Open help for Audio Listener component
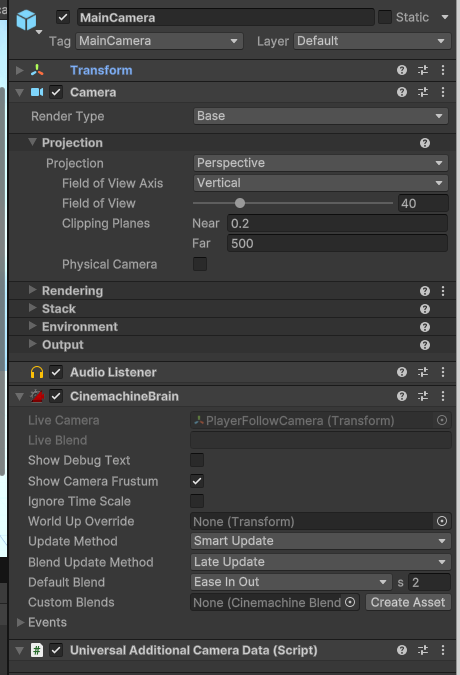 (x=402, y=372)
